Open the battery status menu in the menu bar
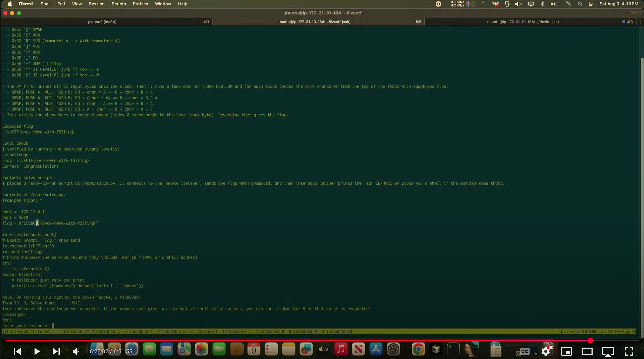The width and height of the screenshot is (644, 359). pyautogui.click(x=555, y=4)
